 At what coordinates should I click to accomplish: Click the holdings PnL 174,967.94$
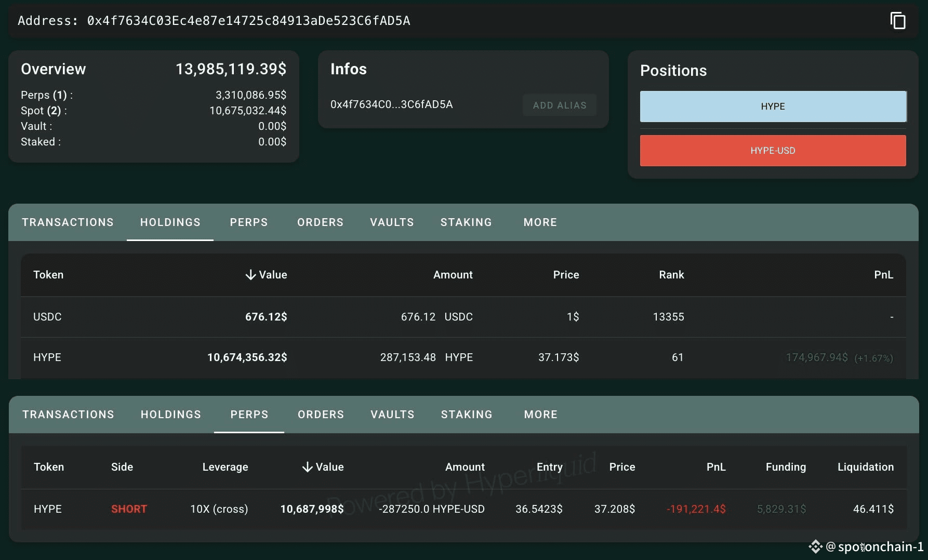[817, 357]
